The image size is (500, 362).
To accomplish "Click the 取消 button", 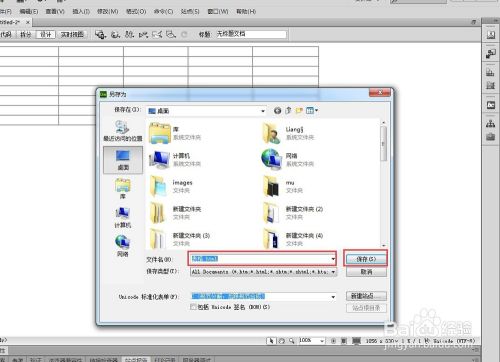I will (x=366, y=272).
